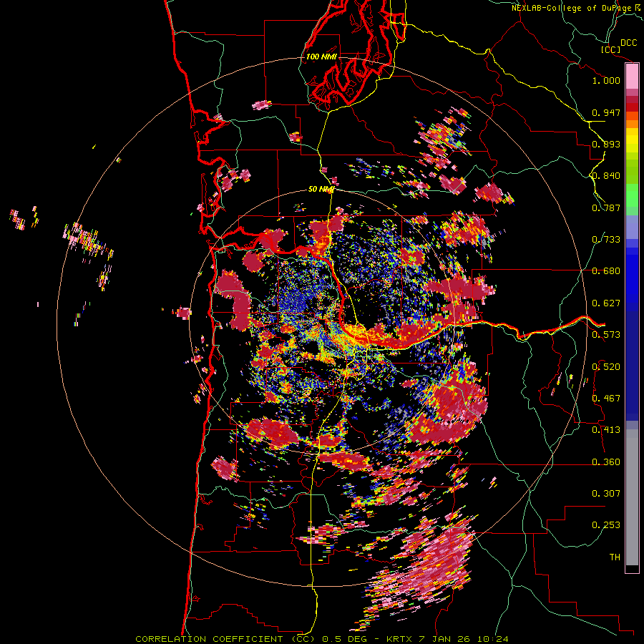Viewport: 644px width, 644px height.
Task: Select the 0.253 scale value
Action: coord(606,525)
